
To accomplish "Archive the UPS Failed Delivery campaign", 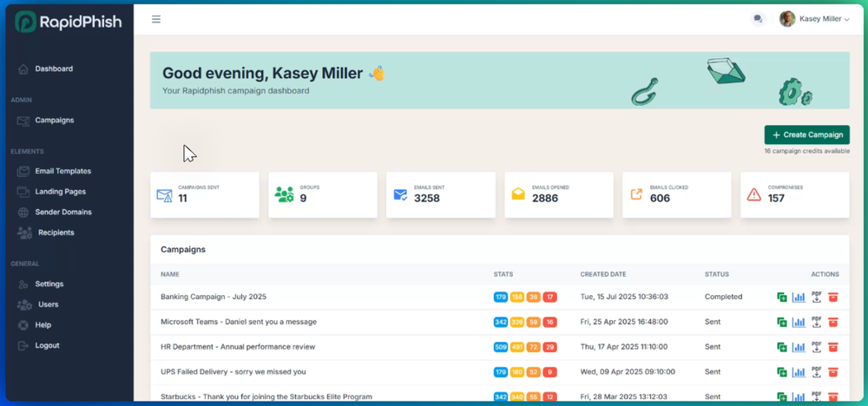I will tap(833, 371).
